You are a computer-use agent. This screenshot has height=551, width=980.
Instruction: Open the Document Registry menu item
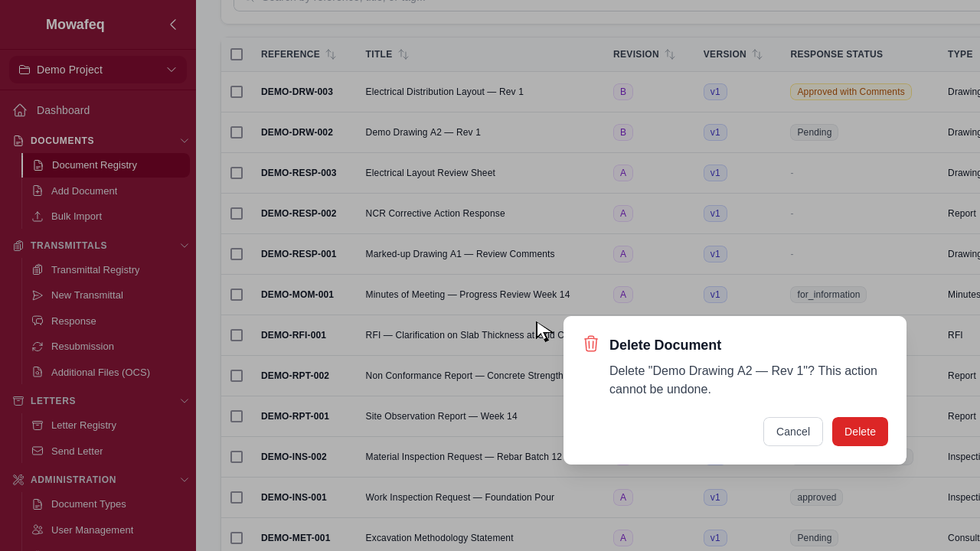click(x=94, y=165)
